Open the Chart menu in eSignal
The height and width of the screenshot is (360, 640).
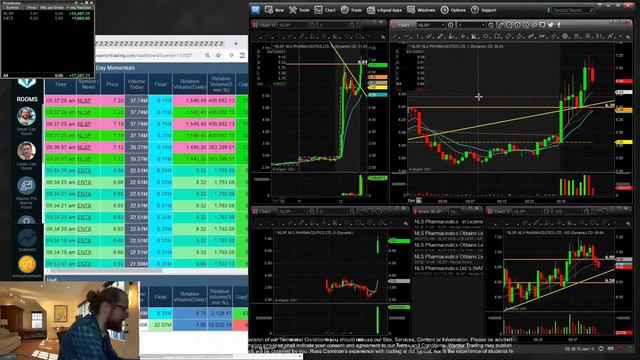pyautogui.click(x=325, y=10)
